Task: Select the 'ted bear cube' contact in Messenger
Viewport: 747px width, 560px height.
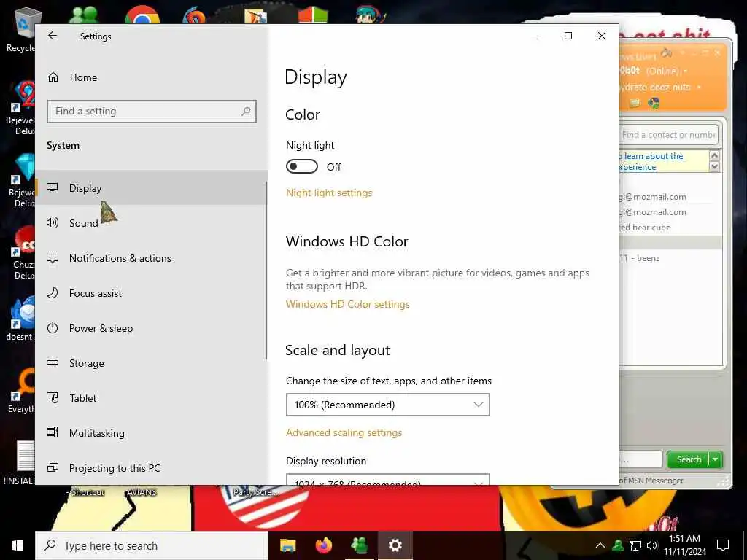Action: (644, 227)
